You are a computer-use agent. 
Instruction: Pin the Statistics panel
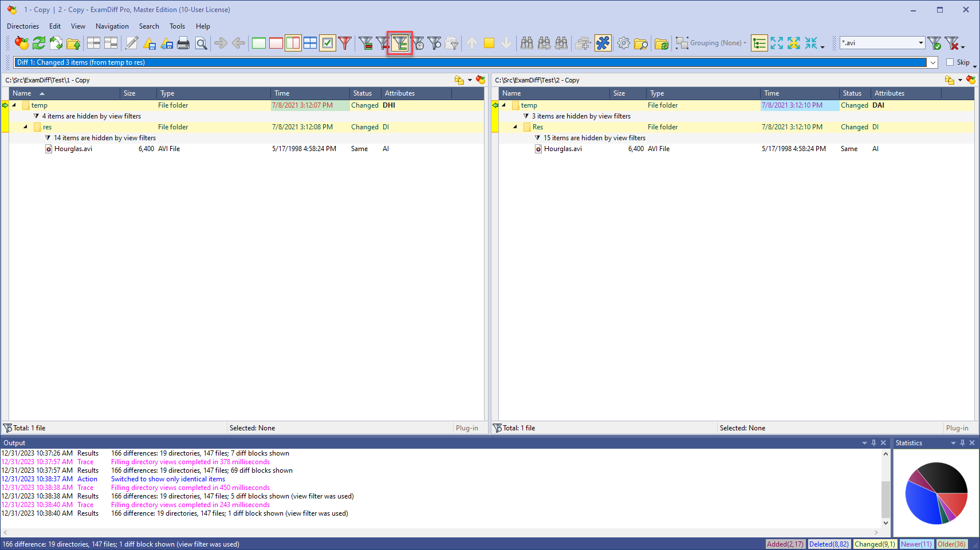coord(962,443)
